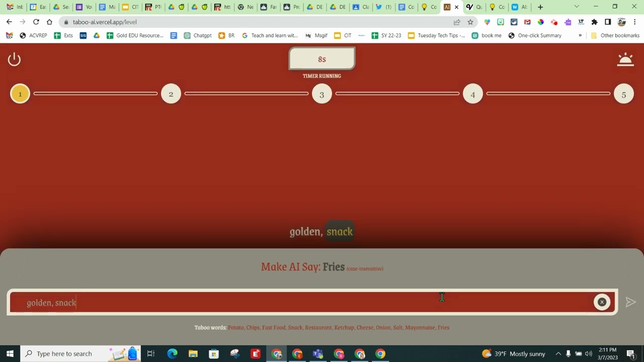Open Exts bookmark

63,36
